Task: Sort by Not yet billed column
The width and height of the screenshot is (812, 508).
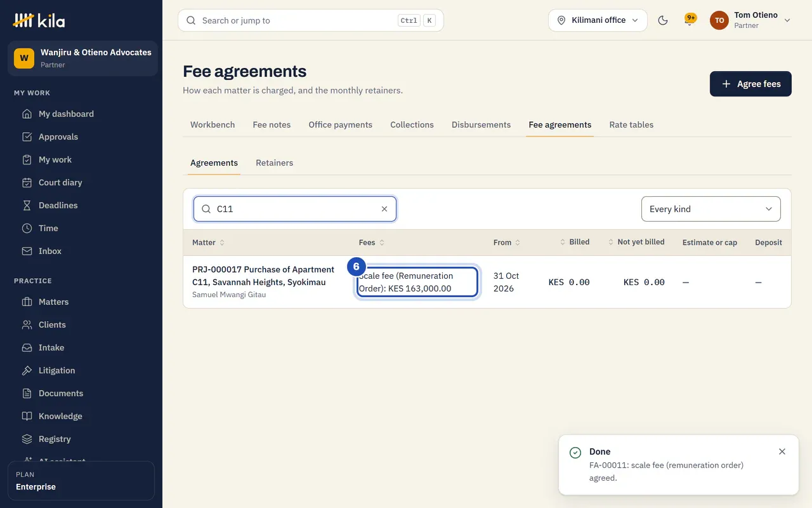Action: [636, 242]
